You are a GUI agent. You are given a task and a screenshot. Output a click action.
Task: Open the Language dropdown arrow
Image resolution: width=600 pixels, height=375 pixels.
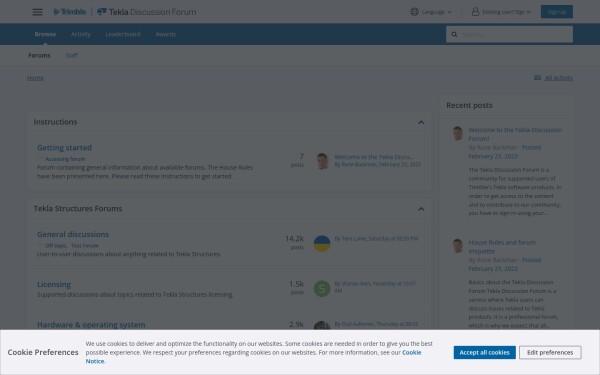pos(450,12)
